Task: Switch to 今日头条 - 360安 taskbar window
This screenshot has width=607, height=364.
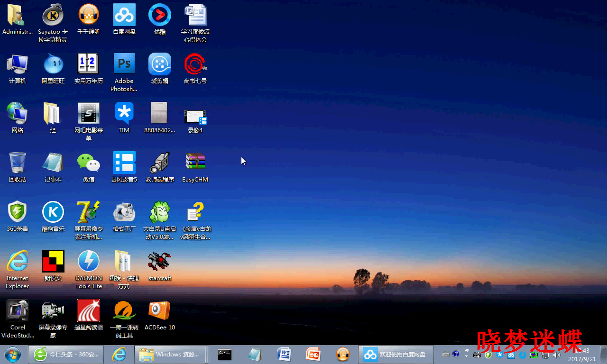Action: click(x=66, y=354)
